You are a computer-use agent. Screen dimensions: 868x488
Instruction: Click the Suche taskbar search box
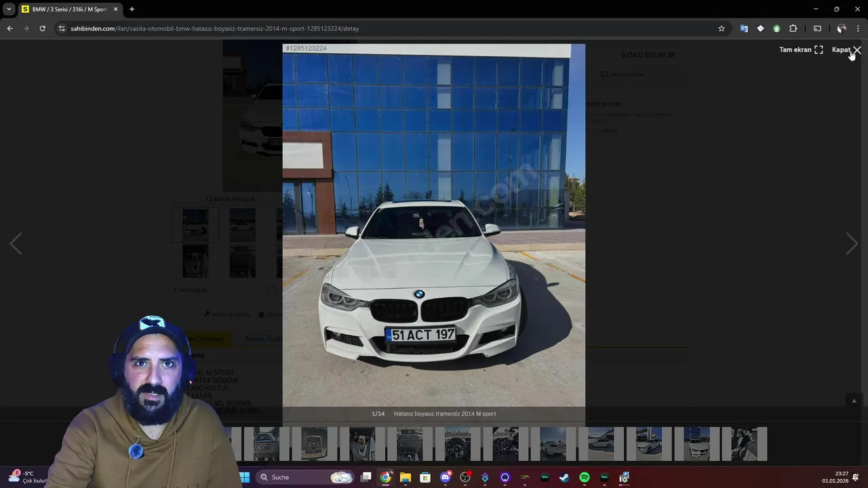[306, 477]
